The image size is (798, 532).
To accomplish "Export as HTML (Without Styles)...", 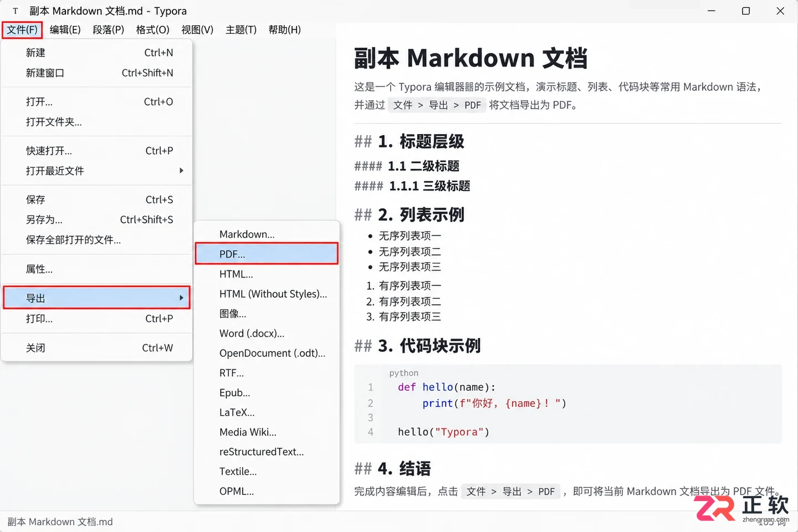I will pos(267,294).
